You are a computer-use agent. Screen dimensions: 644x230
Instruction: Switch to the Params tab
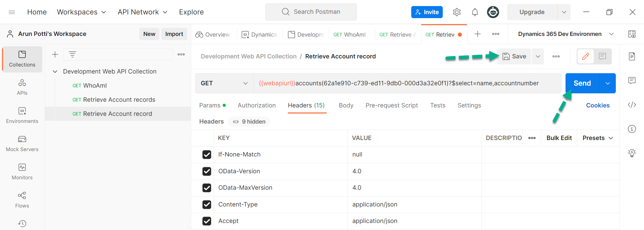tap(212, 105)
